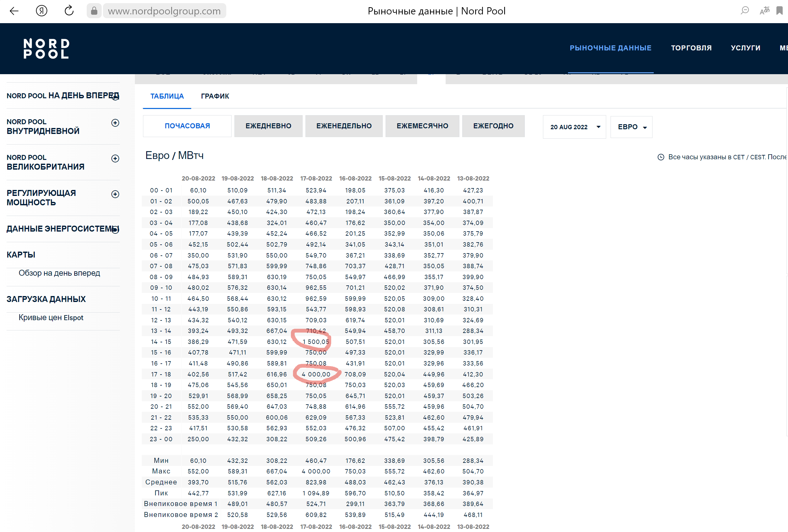Click the 60,10 cell in 00-01 row

point(198,190)
